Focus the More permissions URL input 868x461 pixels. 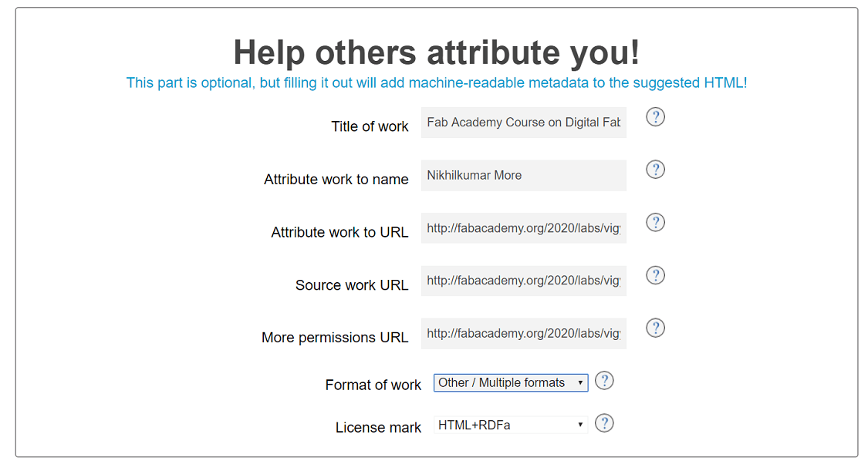[523, 334]
